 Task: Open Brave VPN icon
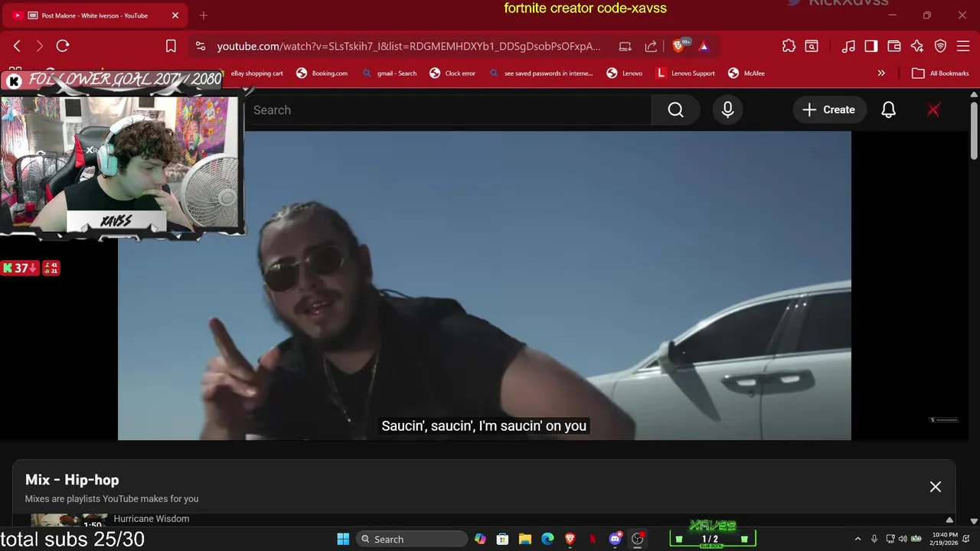[940, 46]
